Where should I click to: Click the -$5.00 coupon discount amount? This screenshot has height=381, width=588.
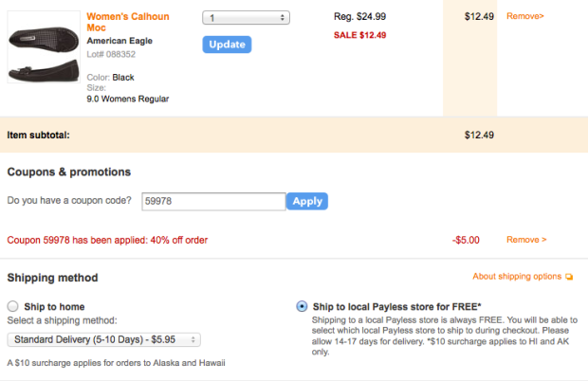pos(466,240)
